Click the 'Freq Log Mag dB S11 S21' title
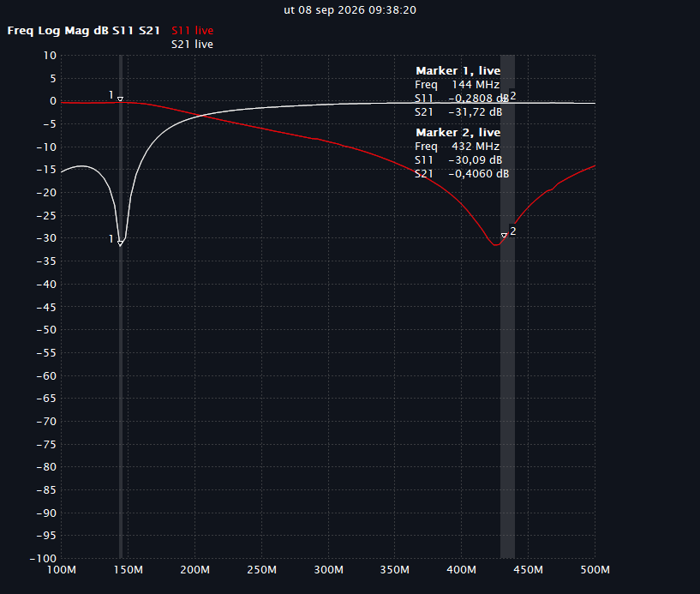The width and height of the screenshot is (700, 594). pos(83,30)
